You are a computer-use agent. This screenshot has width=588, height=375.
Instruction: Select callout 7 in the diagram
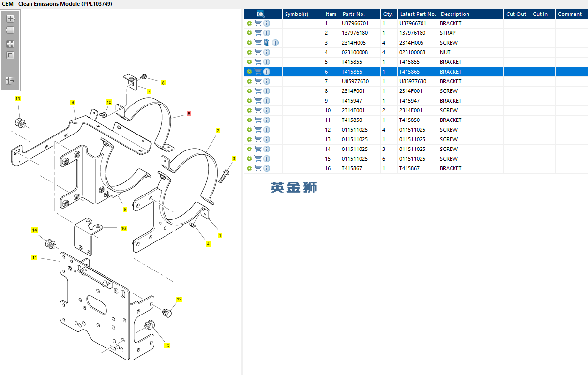pyautogui.click(x=149, y=91)
